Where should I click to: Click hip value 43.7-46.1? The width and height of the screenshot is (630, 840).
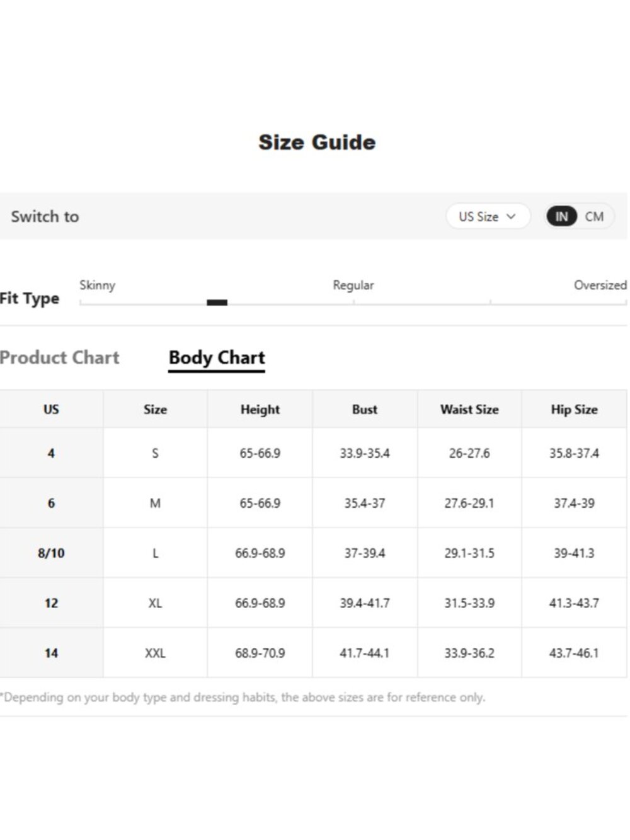pos(574,653)
